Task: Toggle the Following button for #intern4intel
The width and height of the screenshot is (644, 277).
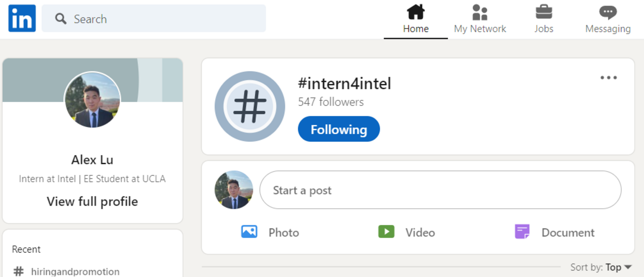Action: click(339, 129)
